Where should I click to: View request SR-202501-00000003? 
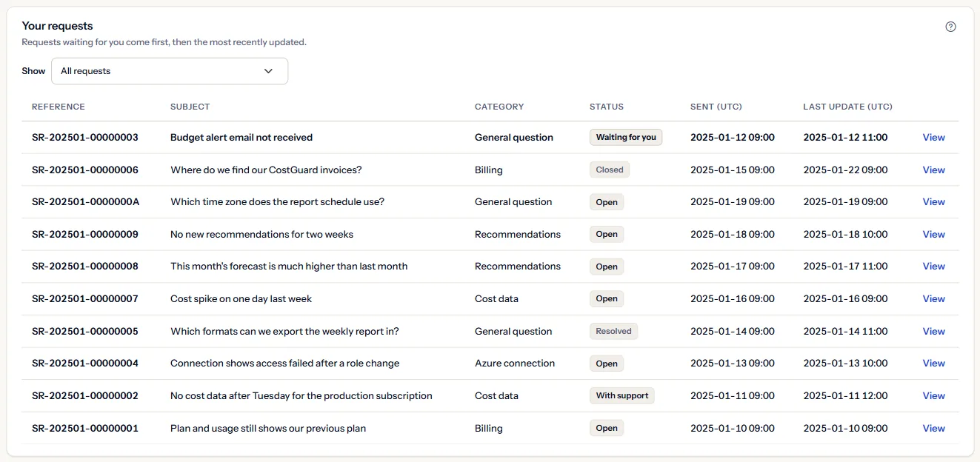click(933, 137)
